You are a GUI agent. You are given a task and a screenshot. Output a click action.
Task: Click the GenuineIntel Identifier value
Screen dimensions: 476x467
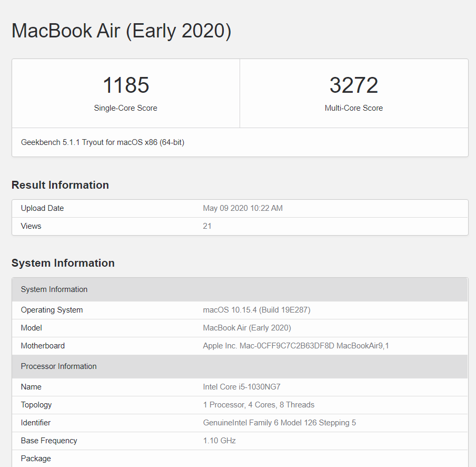coord(280,422)
